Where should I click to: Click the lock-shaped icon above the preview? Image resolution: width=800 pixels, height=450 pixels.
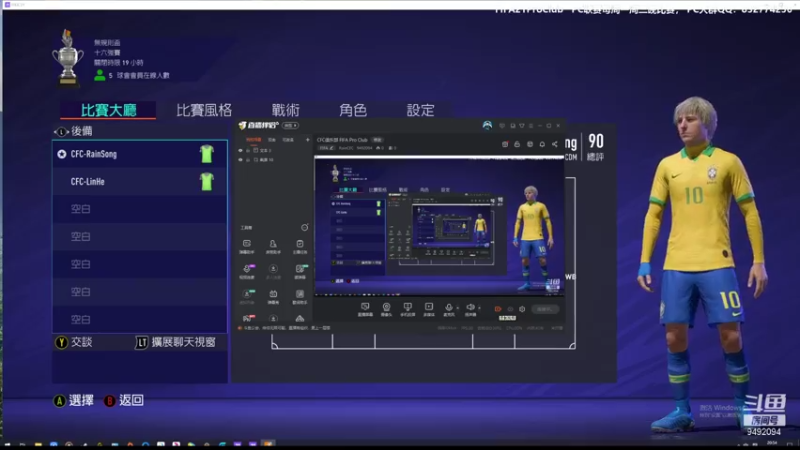coord(517,144)
